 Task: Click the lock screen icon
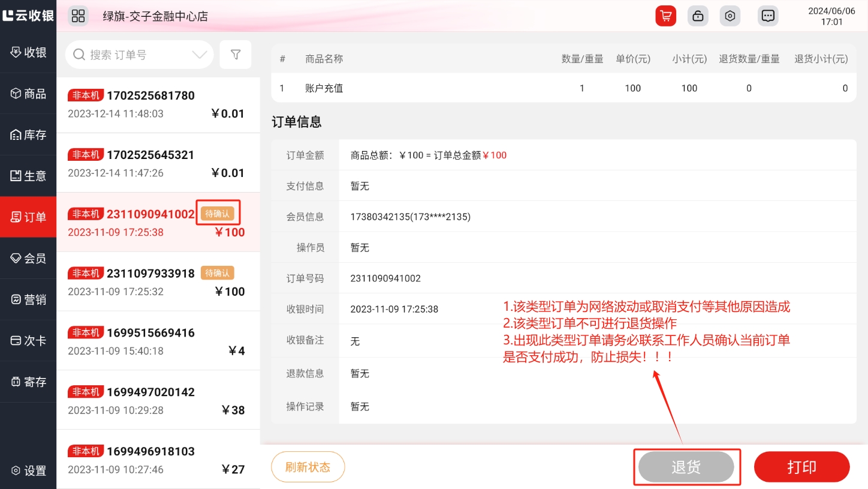(x=698, y=16)
